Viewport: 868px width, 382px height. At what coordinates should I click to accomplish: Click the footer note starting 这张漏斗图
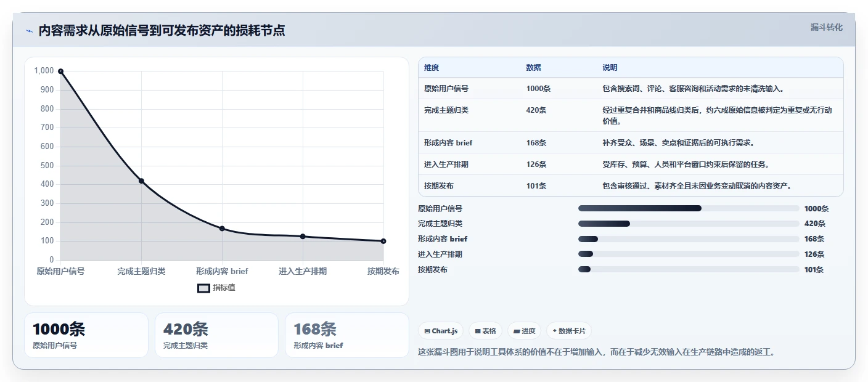[596, 352]
